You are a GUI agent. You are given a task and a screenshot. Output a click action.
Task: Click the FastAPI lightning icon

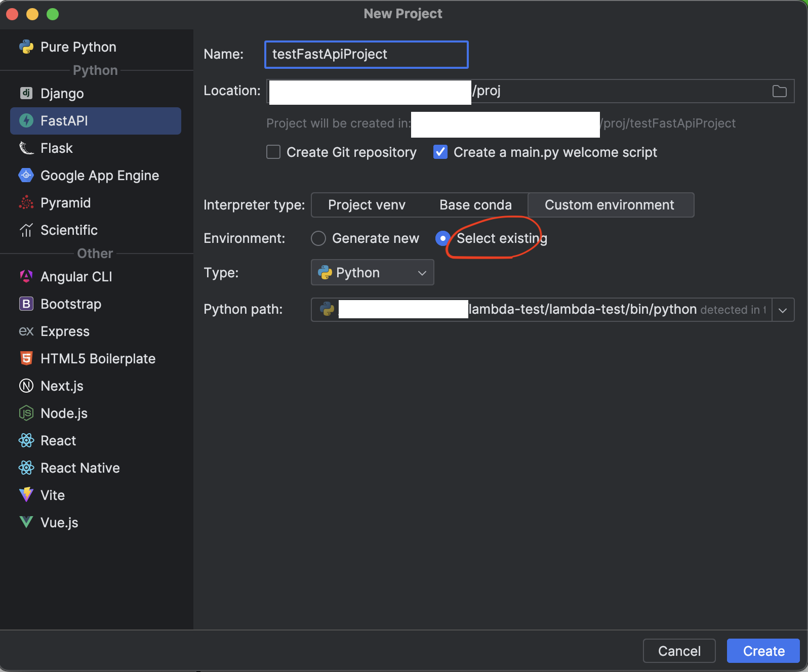point(26,121)
